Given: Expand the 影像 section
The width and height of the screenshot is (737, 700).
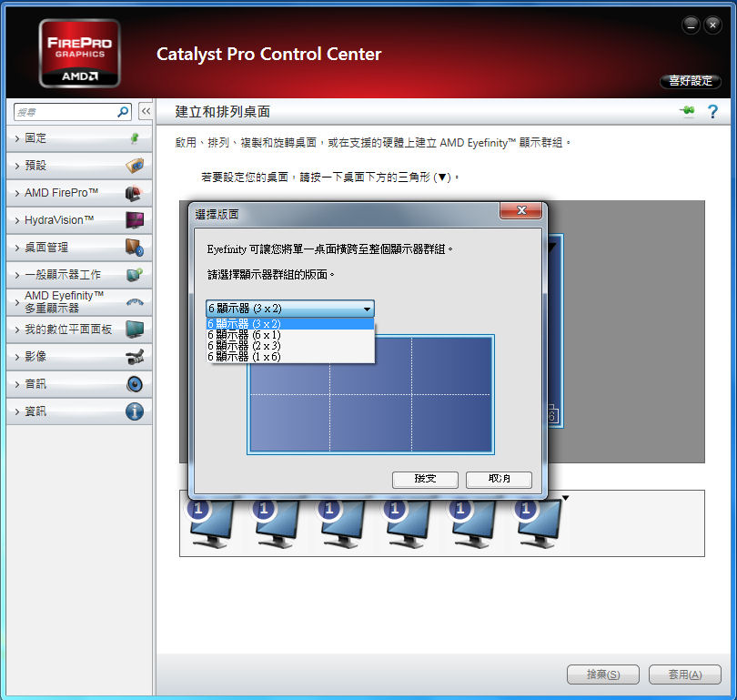Looking at the screenshot, I should (x=79, y=356).
